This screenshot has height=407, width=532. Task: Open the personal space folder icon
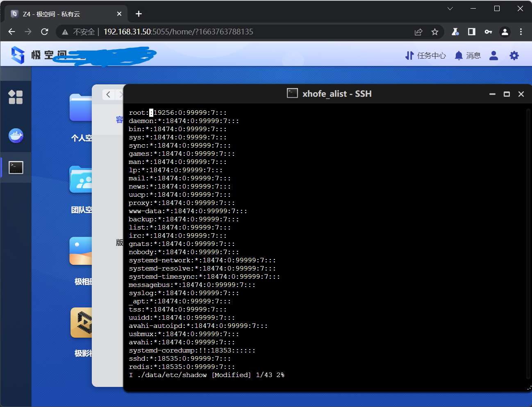click(81, 108)
